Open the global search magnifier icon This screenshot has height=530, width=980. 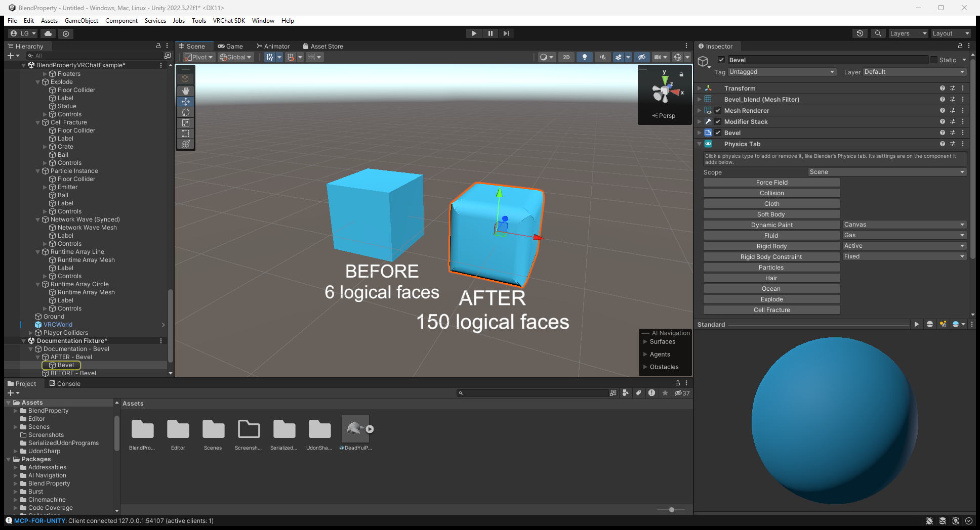click(878, 33)
